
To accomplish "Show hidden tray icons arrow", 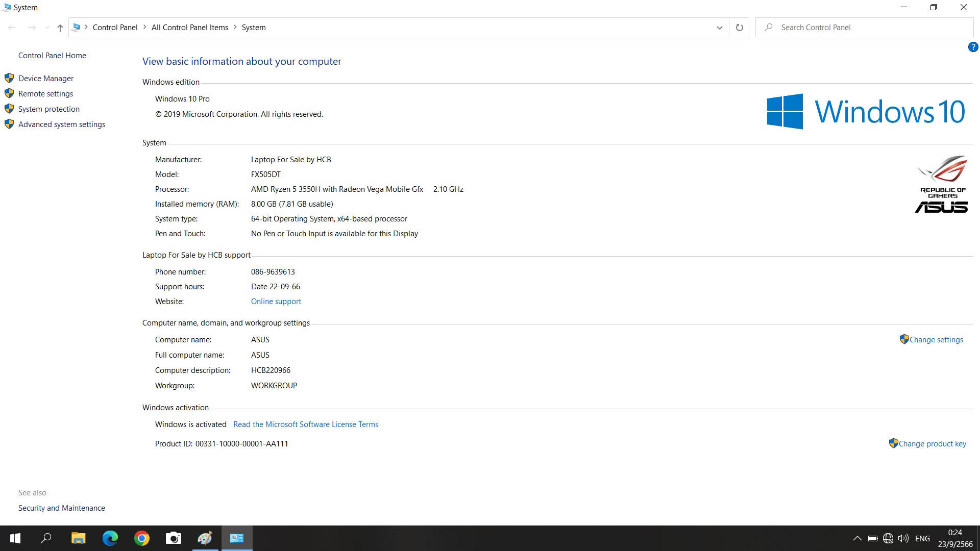I will click(x=857, y=538).
